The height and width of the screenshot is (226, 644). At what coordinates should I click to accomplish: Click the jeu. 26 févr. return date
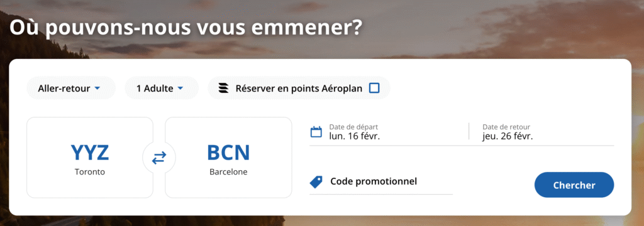pyautogui.click(x=508, y=137)
